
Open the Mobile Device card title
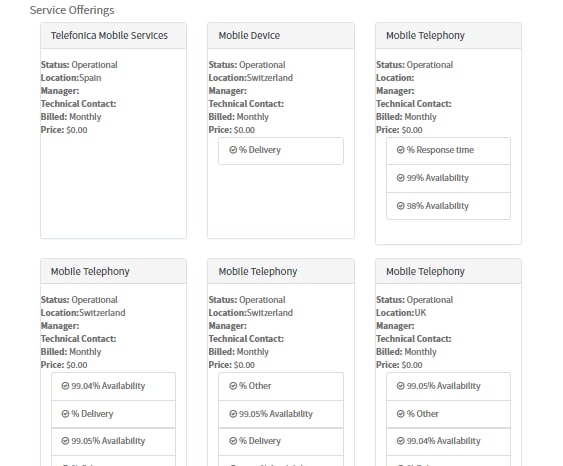(x=249, y=36)
